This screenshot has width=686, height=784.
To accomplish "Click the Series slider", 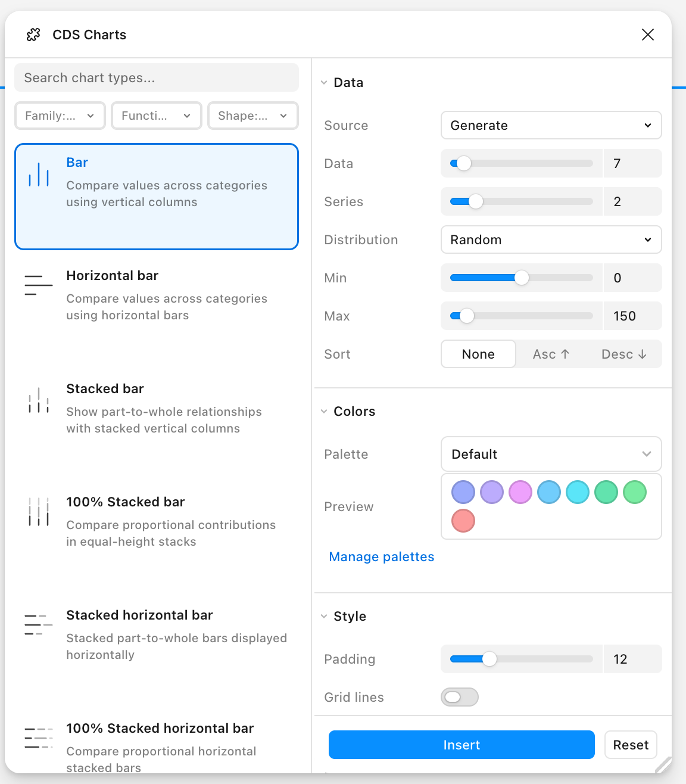I will click(x=522, y=201).
